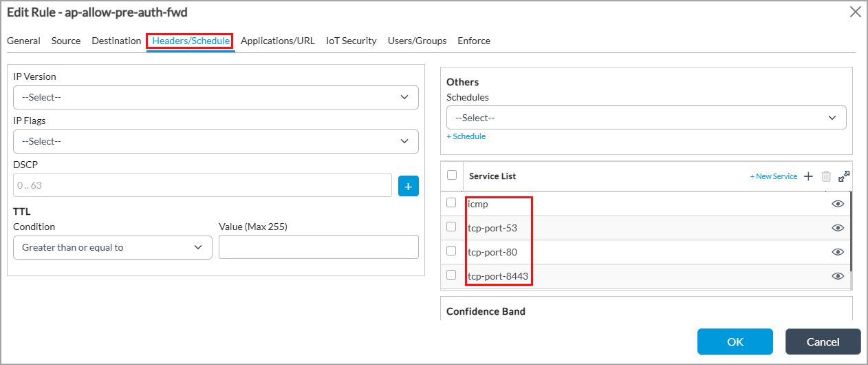View icmp service details eye icon

[838, 204]
